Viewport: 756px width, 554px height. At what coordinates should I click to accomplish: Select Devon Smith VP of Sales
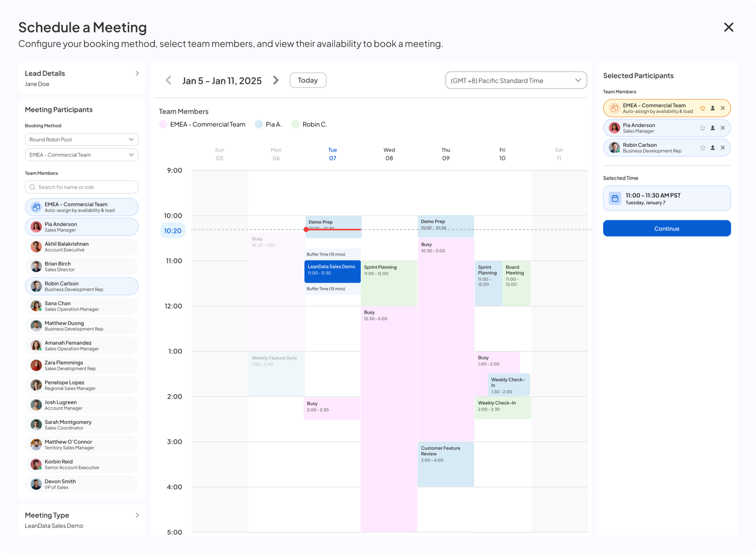[x=82, y=484]
